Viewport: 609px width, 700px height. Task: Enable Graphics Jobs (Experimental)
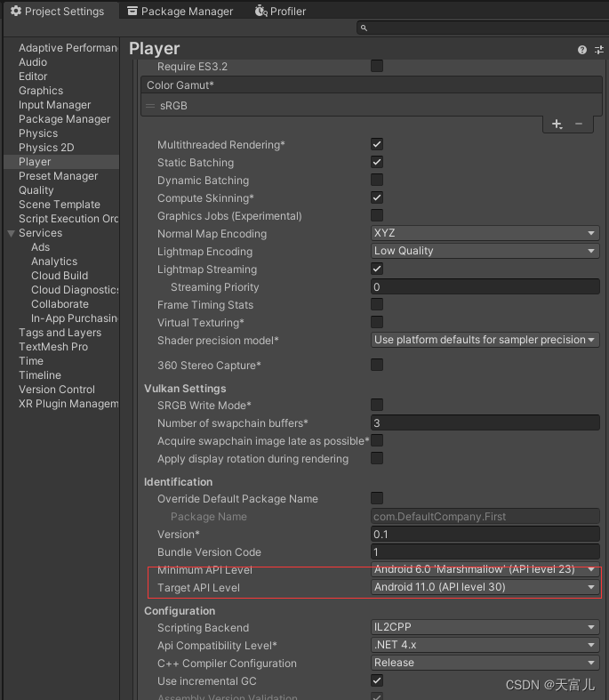tap(377, 215)
